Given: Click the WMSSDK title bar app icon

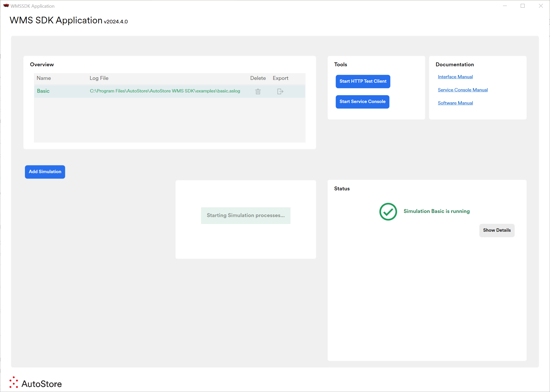Looking at the screenshot, I should tap(6, 6).
